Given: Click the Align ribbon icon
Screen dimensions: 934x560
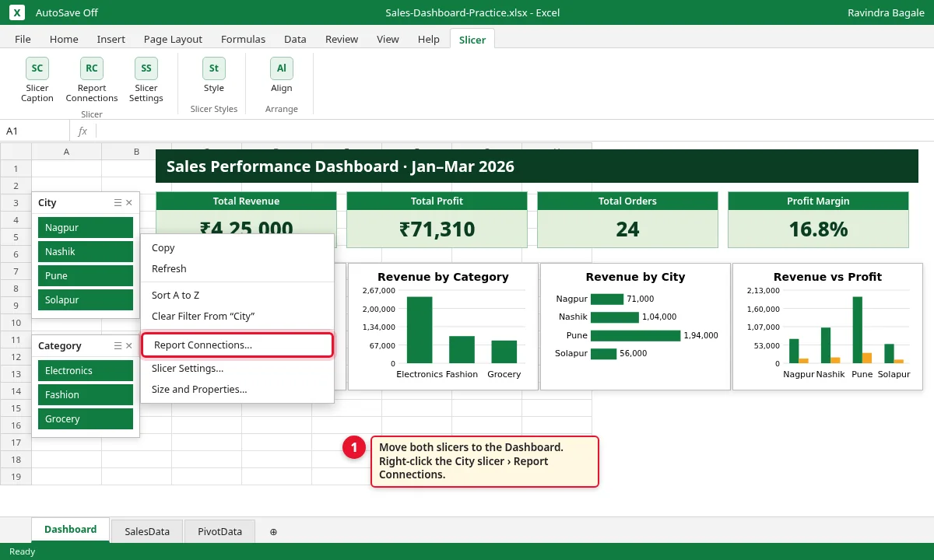Looking at the screenshot, I should coord(282,68).
